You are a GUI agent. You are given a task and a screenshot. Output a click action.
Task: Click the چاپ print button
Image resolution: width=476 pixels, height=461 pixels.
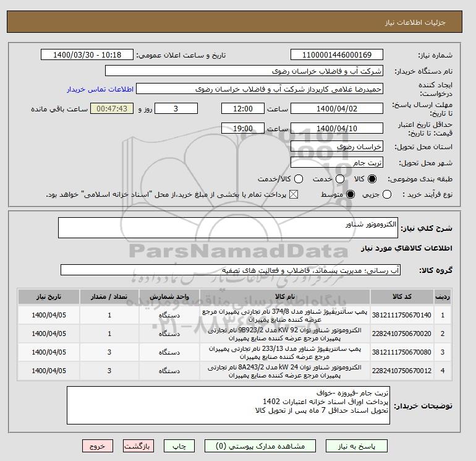coord(179,446)
